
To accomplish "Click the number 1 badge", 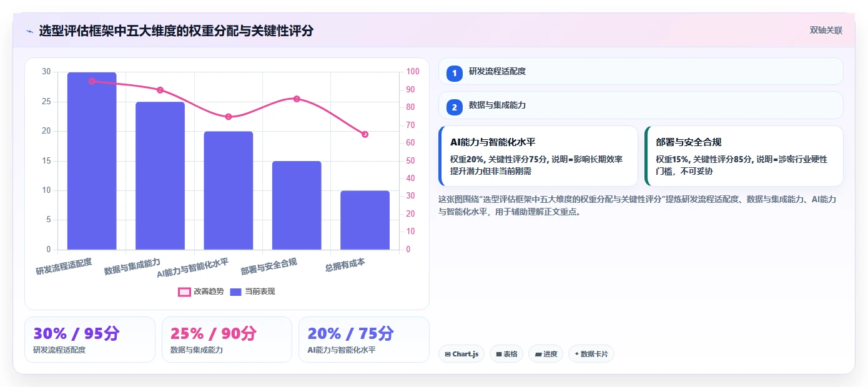I will [x=455, y=74].
